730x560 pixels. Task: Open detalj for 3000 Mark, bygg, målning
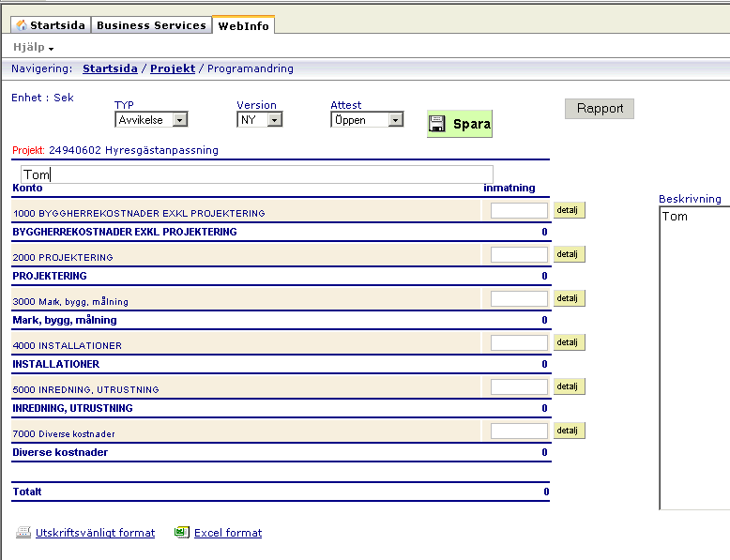pyautogui.click(x=569, y=298)
